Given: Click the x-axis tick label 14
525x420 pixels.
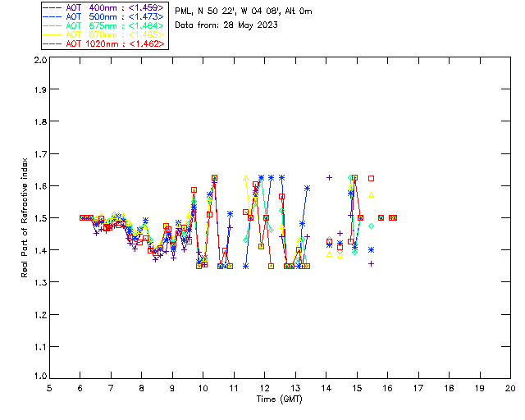Looking at the screenshot, I should click(326, 388).
